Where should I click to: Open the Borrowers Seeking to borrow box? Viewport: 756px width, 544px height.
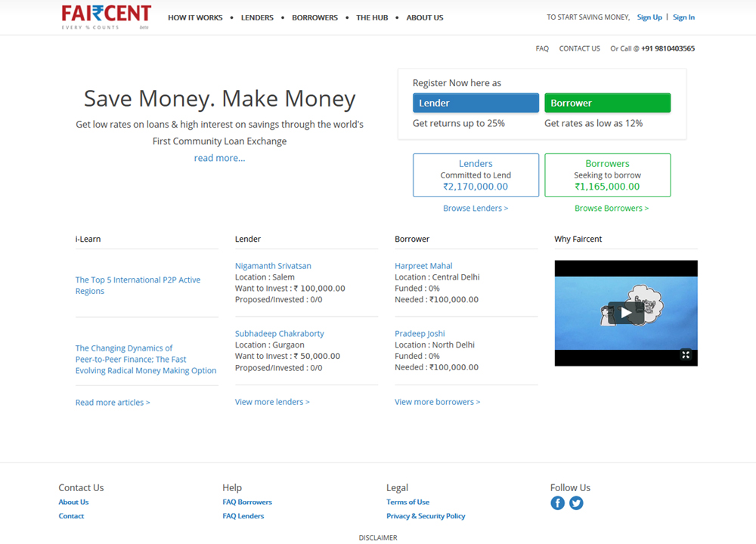[x=608, y=175]
